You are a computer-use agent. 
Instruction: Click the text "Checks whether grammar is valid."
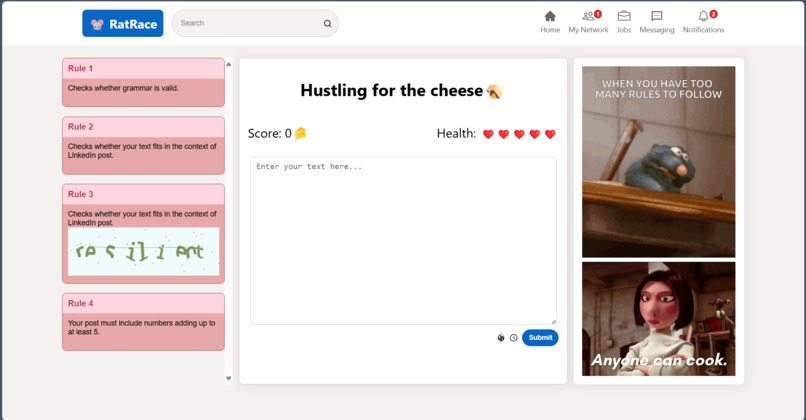point(123,88)
